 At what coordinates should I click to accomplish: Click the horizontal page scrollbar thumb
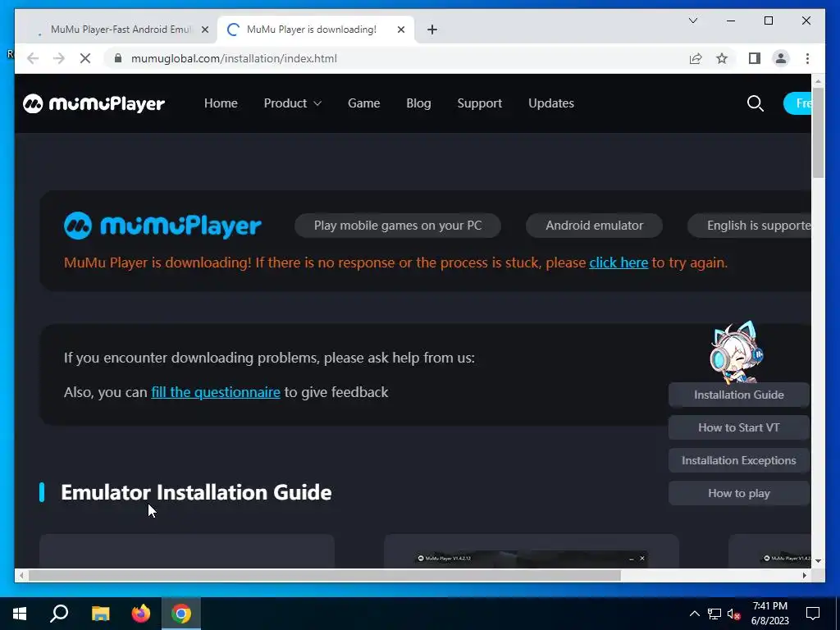click(325, 575)
